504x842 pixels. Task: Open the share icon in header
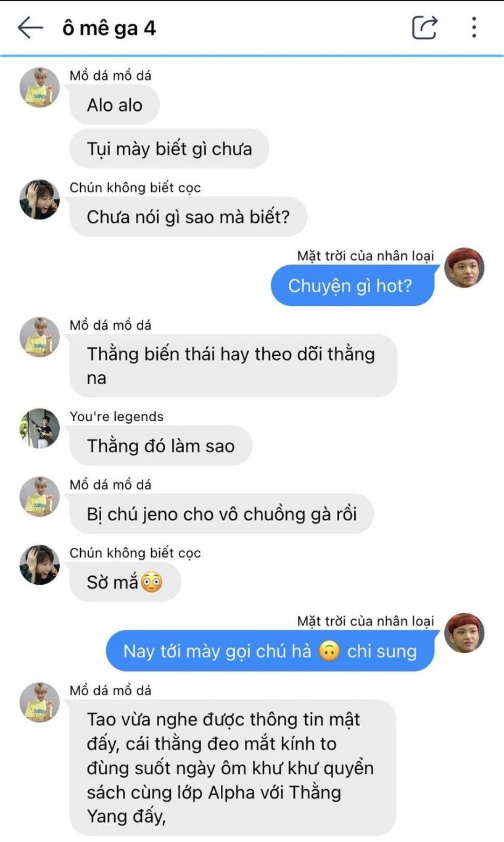coord(425,28)
